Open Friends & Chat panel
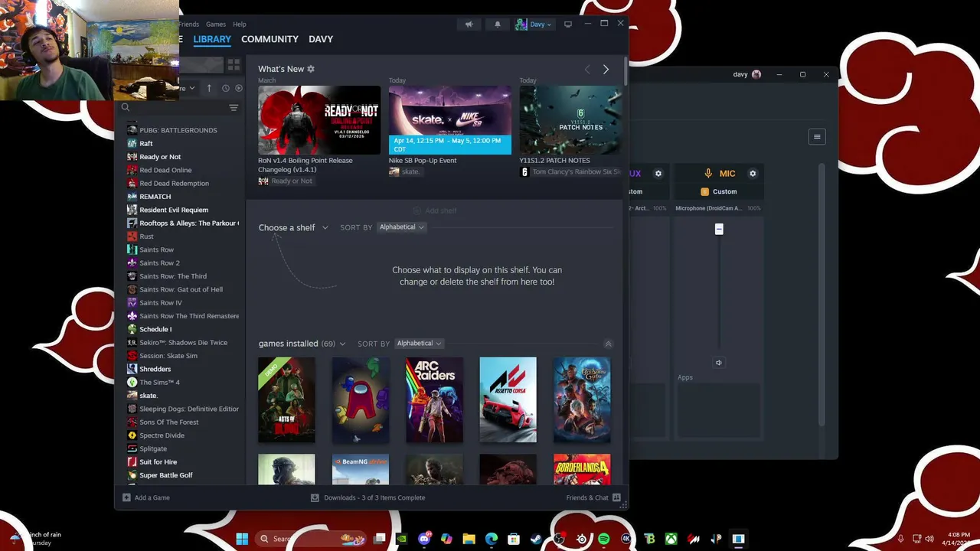 click(593, 497)
